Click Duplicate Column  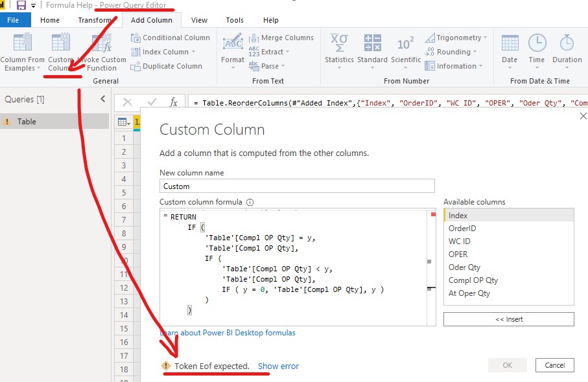point(166,66)
